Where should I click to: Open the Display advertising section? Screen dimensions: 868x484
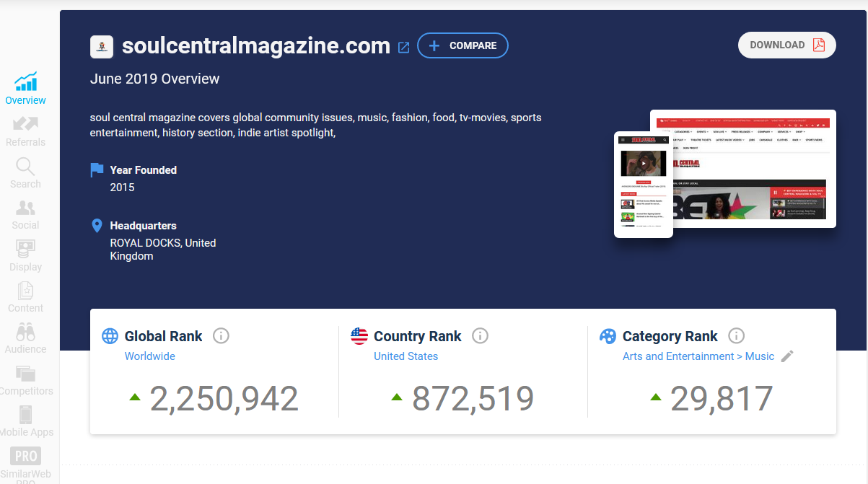25,256
